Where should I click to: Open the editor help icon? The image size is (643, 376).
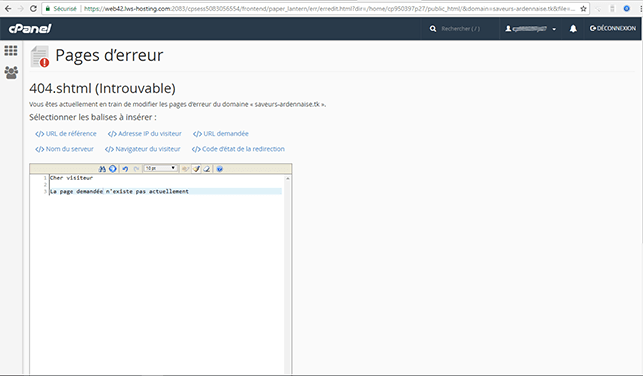pyautogui.click(x=219, y=169)
